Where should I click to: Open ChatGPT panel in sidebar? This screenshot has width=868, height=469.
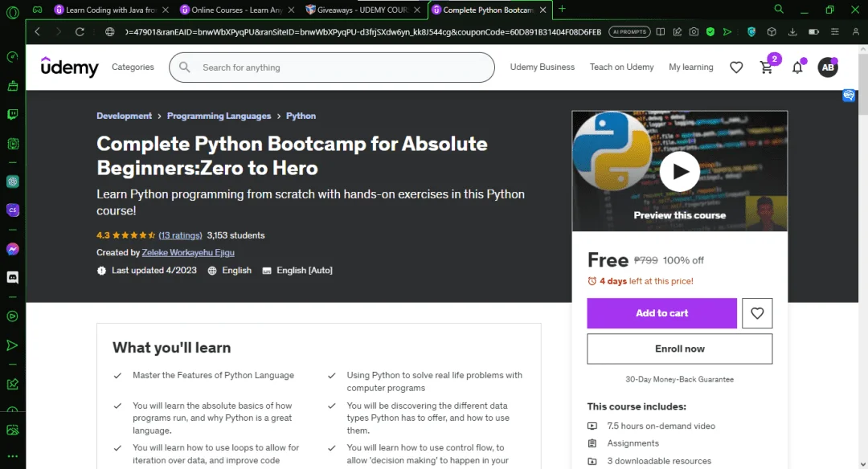12,181
